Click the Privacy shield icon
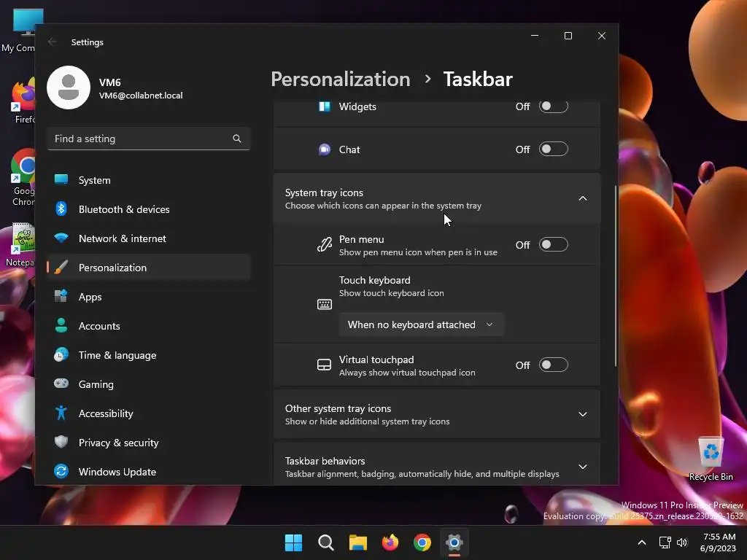This screenshot has width=747, height=560. click(61, 442)
